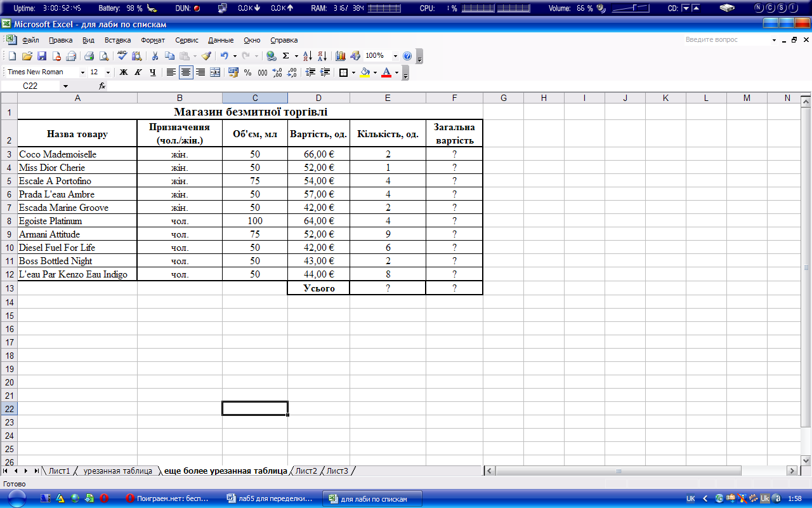This screenshot has height=508, width=812.
Task: Click the AutoSum sigma icon
Action: tap(285, 56)
